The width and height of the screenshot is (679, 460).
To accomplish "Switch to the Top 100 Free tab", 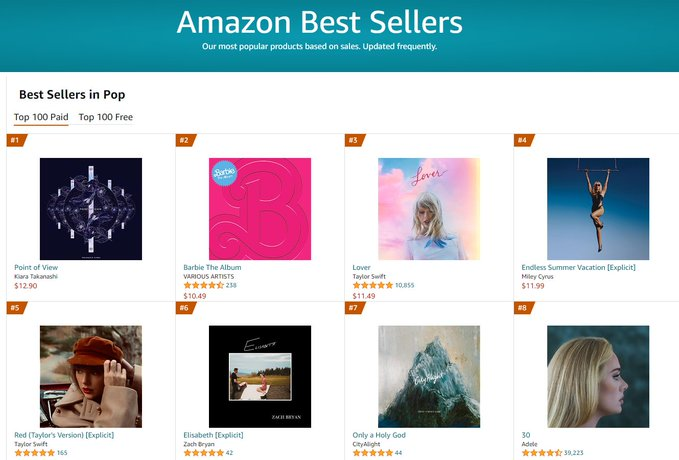I will 106,117.
